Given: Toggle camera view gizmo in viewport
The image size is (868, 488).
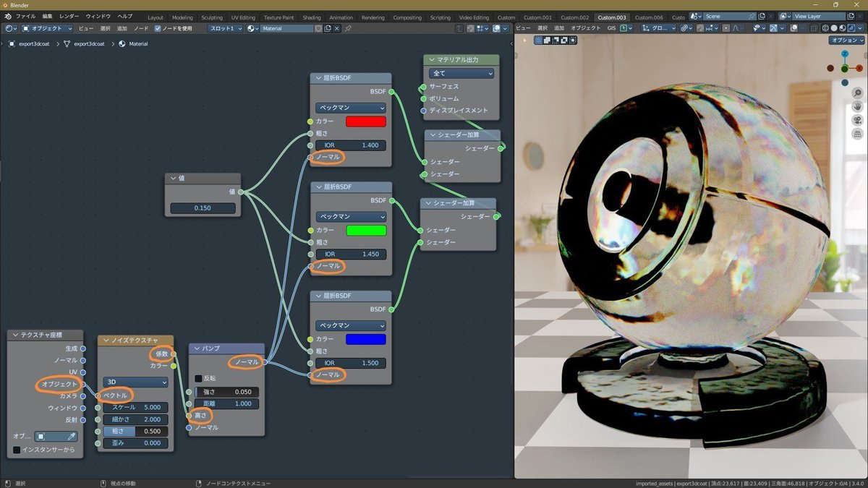Looking at the screenshot, I should pos(856,120).
